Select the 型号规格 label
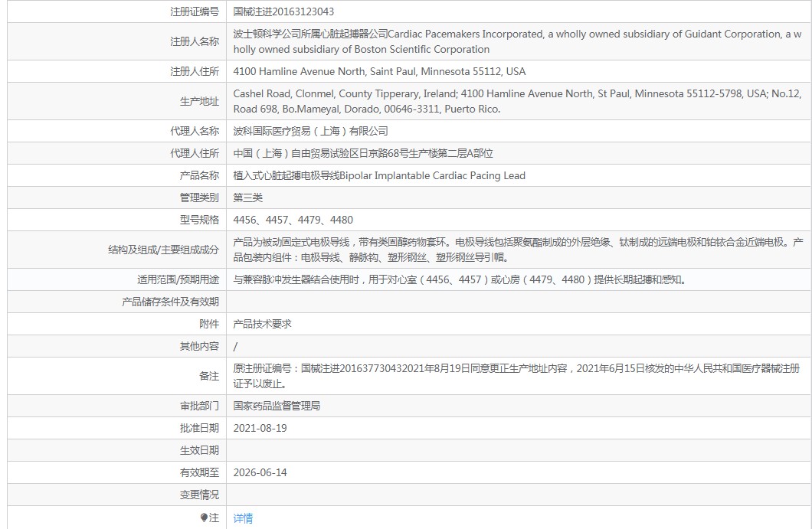Screen dimensions: 812x529 click(x=199, y=220)
